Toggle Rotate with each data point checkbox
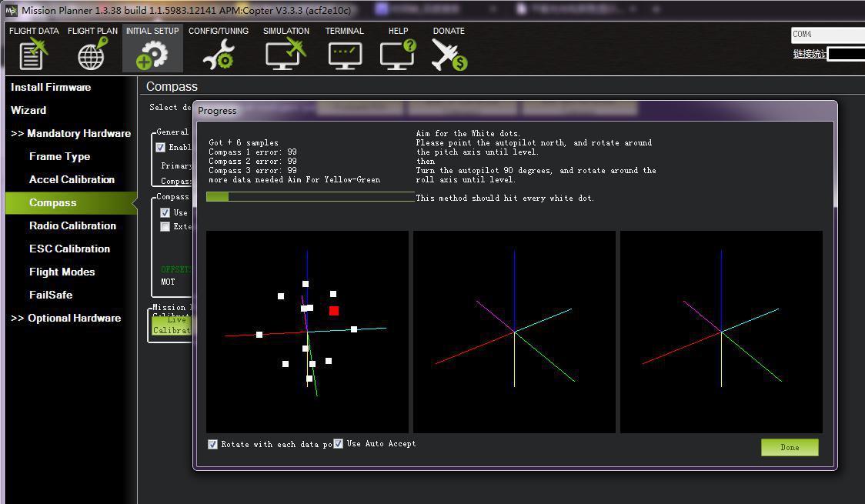Image resolution: width=865 pixels, height=504 pixels. (212, 445)
